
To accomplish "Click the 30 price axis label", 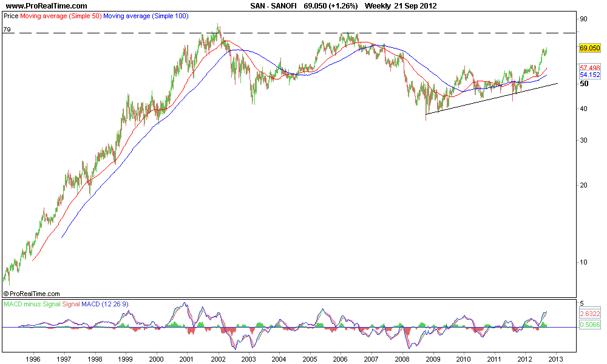I will point(583,140).
